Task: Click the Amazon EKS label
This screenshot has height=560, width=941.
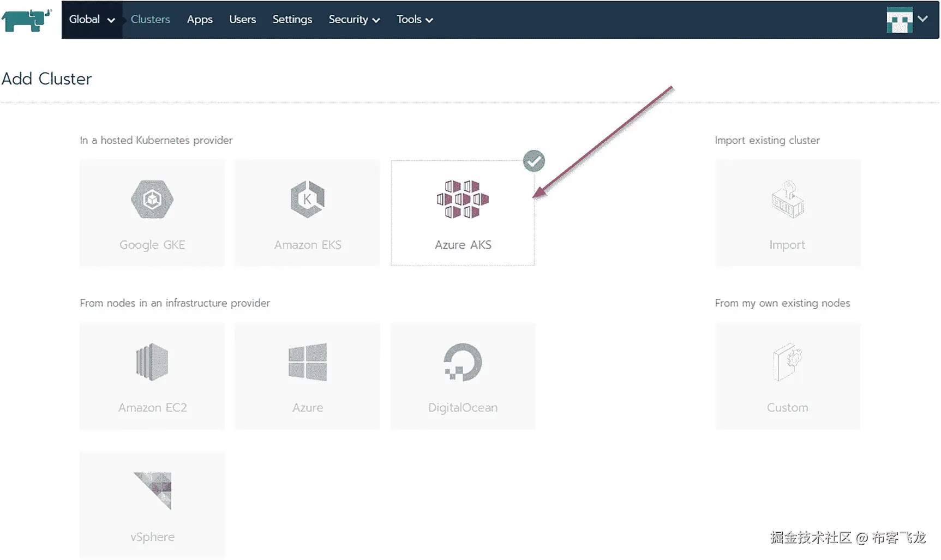Action: (x=308, y=245)
